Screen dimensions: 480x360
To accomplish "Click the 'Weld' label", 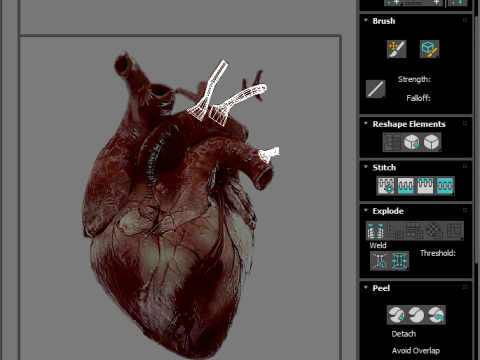I will (x=378, y=245).
